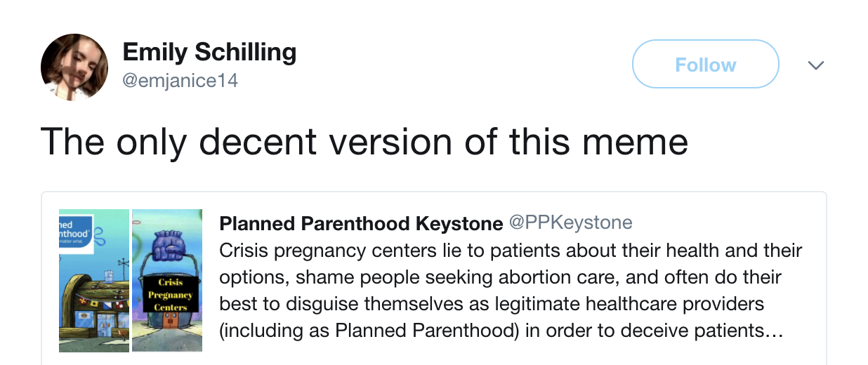
Task: Open the tweet options chevron menu
Action: [x=815, y=65]
